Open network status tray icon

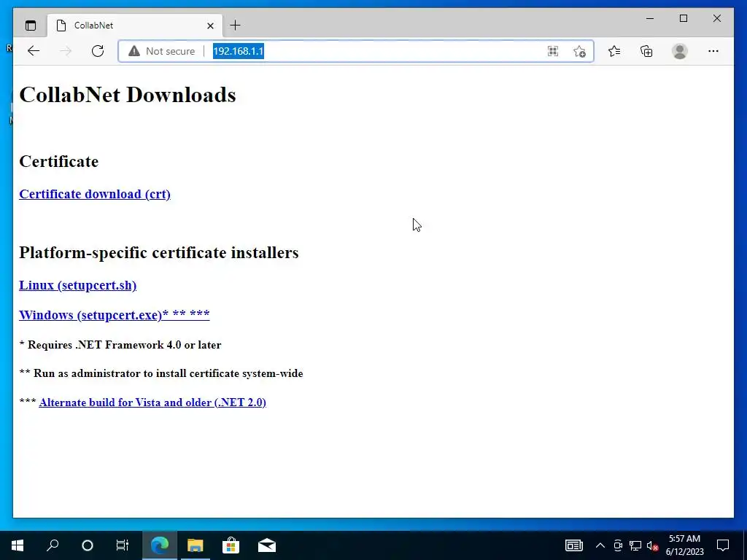click(635, 545)
